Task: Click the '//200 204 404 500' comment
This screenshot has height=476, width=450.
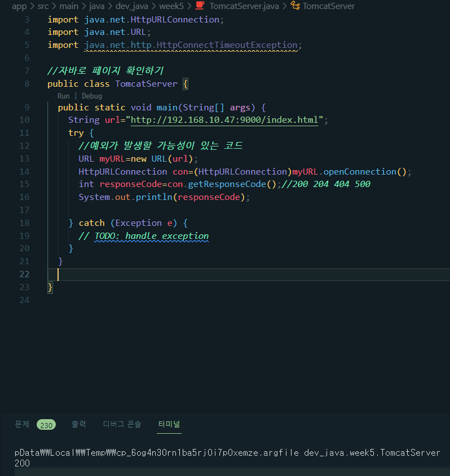Action: click(x=326, y=184)
